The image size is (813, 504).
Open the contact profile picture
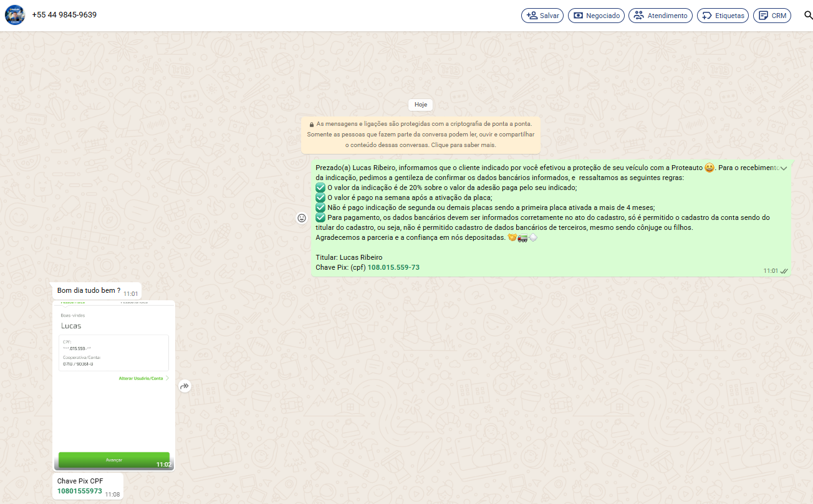[x=15, y=15]
